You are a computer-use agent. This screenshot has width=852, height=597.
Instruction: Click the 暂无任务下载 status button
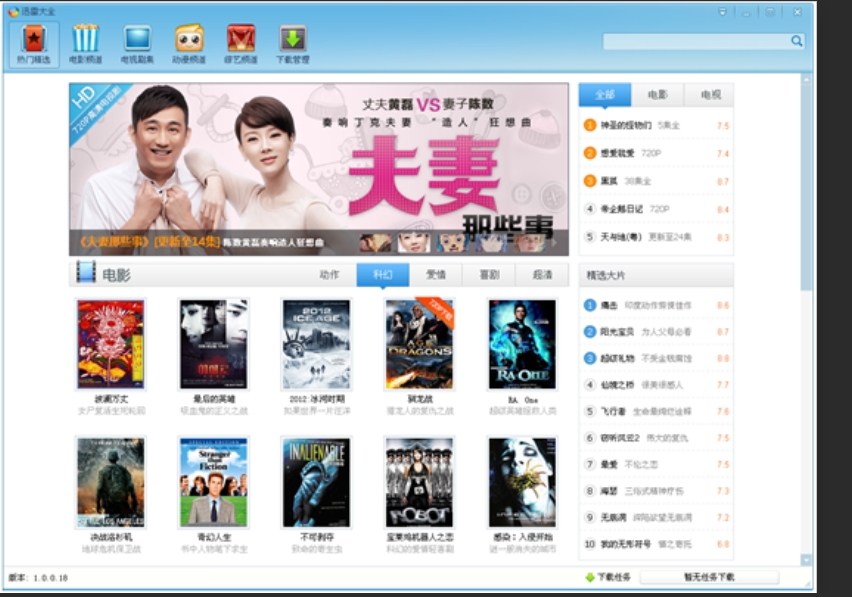[x=709, y=577]
